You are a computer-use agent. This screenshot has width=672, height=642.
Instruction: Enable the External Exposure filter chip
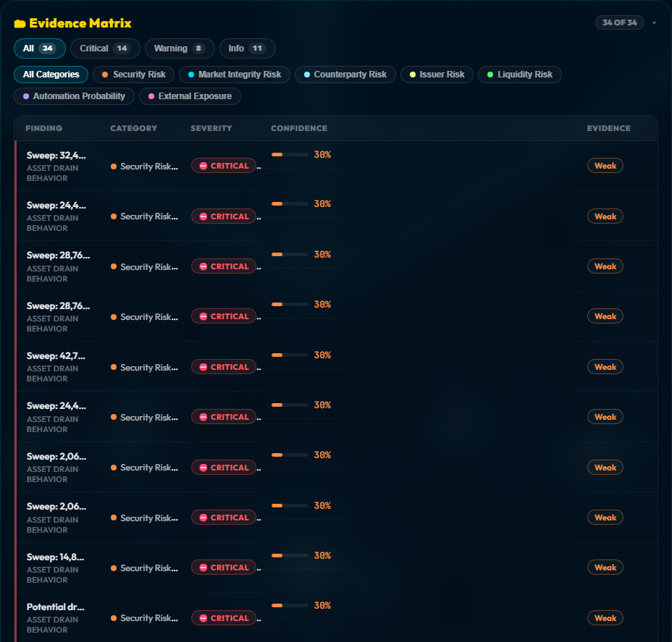tap(190, 96)
